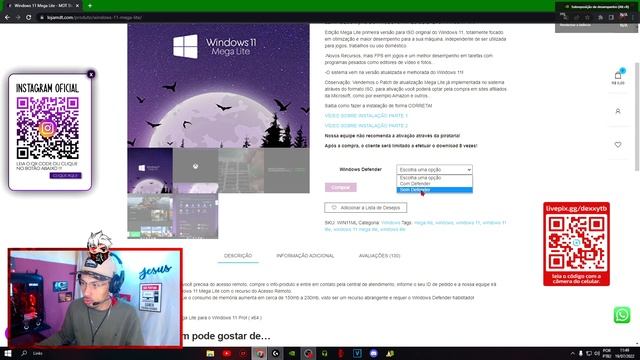The width and height of the screenshot is (640, 360).
Task: Open the YouTube taskbar icon
Action: point(227,353)
